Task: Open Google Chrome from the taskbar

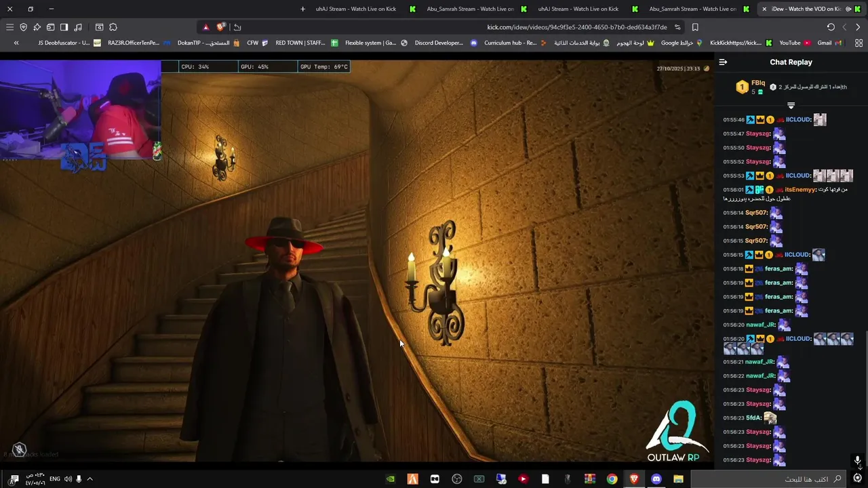Action: pyautogui.click(x=612, y=479)
